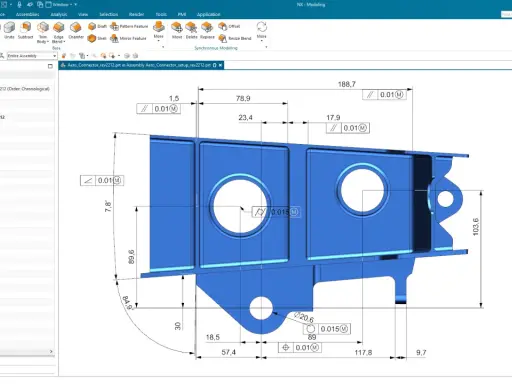
Task: Expand the Edge Blend dropdown arrow
Action: 64,42
